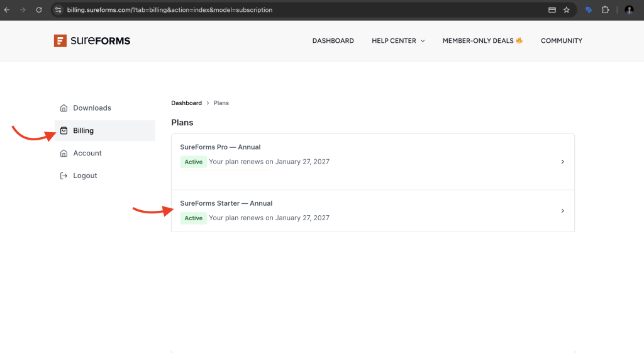
Task: Click the Plans breadcrumb item
Action: coord(221,103)
